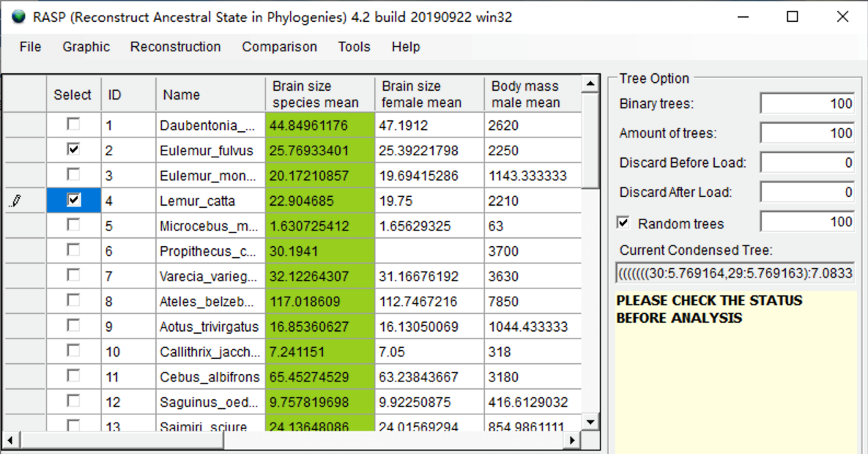Click the Brain size species mean header
The width and height of the screenshot is (868, 454).
320,94
